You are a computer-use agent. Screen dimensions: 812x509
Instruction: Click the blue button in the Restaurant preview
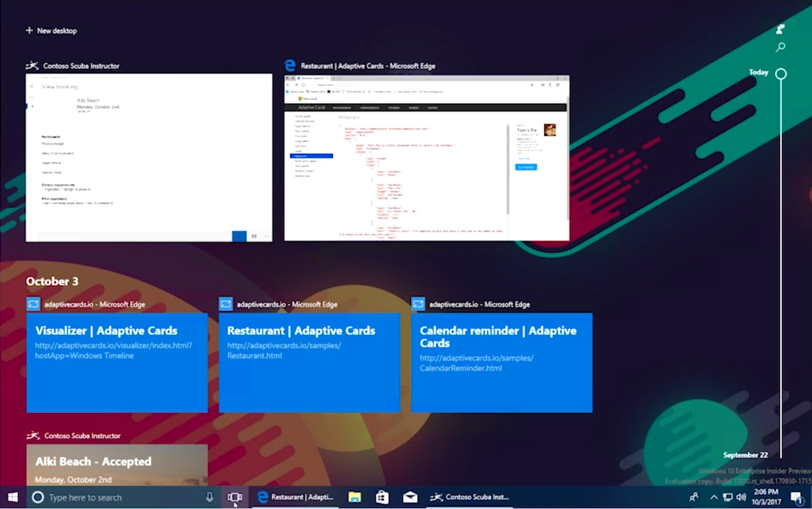(526, 167)
